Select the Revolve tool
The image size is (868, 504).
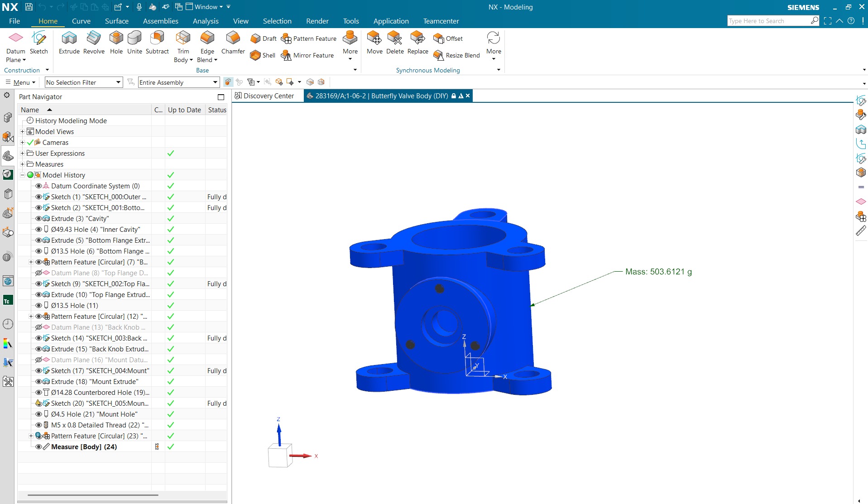click(x=94, y=43)
